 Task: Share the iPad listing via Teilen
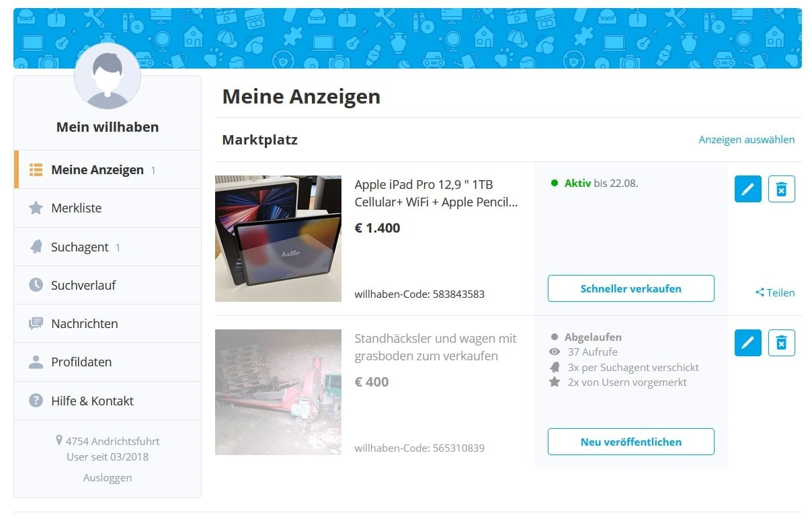[x=775, y=292]
